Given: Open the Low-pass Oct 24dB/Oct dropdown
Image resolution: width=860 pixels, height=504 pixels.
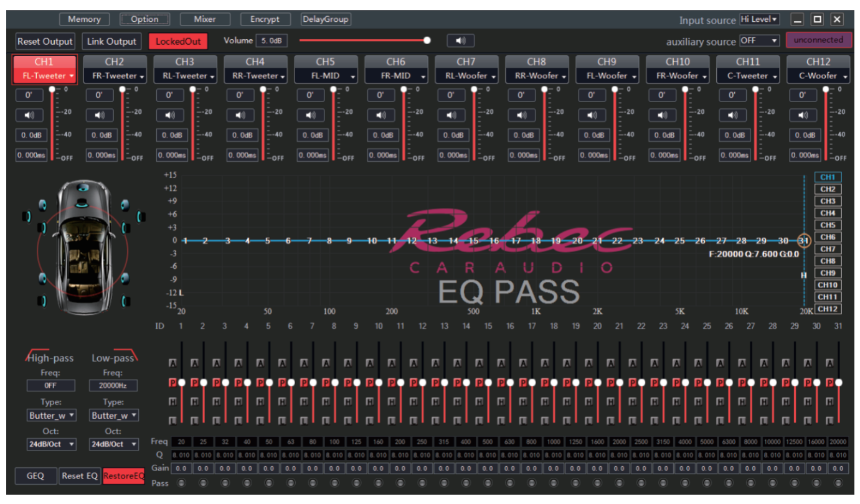Looking at the screenshot, I should pos(113,444).
